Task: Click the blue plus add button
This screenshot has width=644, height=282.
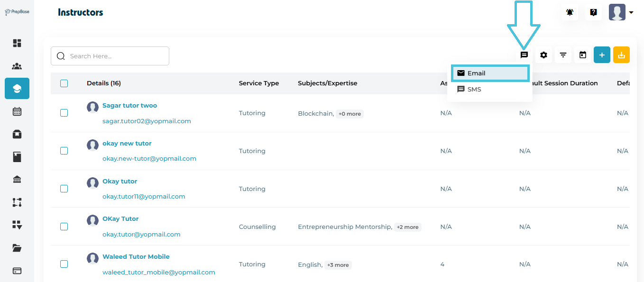Action: [x=602, y=55]
